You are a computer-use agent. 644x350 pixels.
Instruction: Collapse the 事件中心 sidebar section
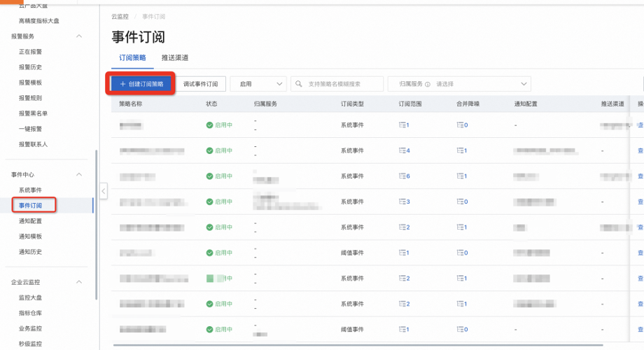[x=79, y=174]
